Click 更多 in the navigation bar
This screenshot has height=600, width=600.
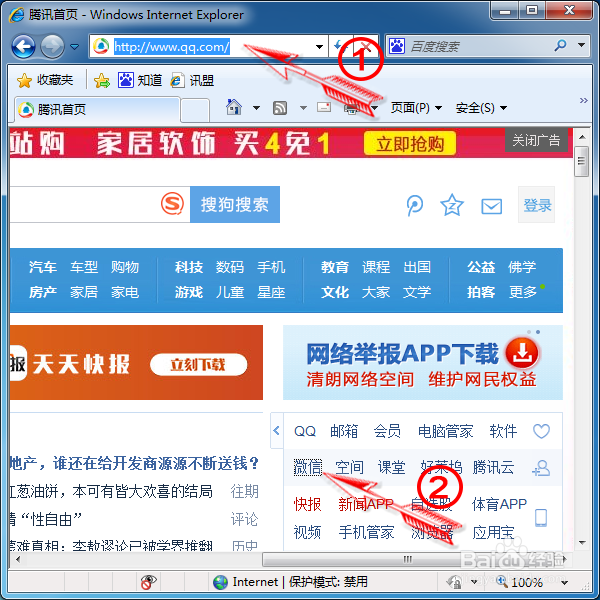click(523, 292)
